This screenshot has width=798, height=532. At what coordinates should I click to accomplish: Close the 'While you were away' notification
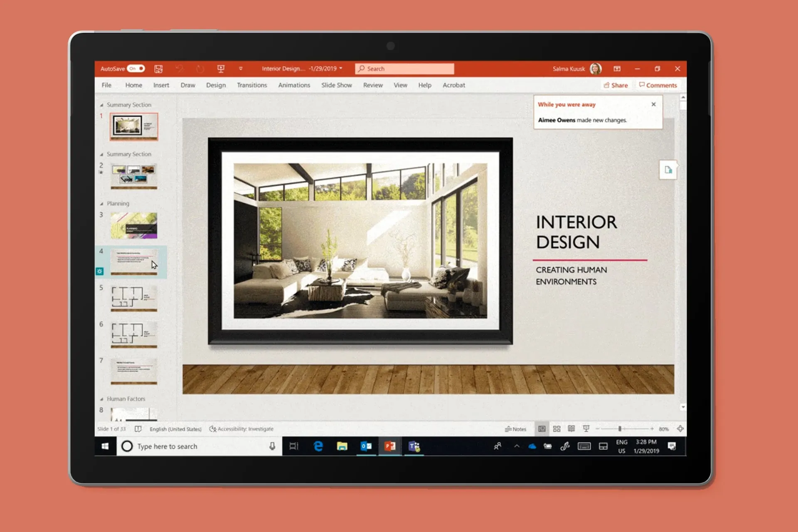(x=653, y=104)
